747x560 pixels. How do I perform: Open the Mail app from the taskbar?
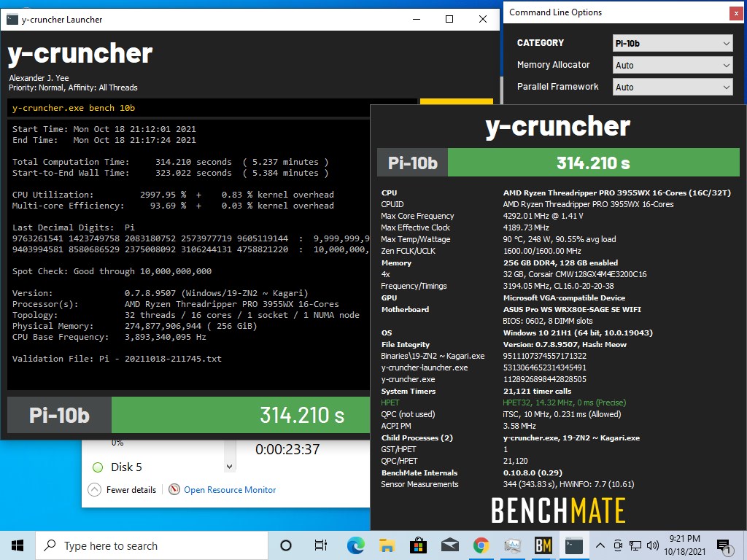point(449,545)
